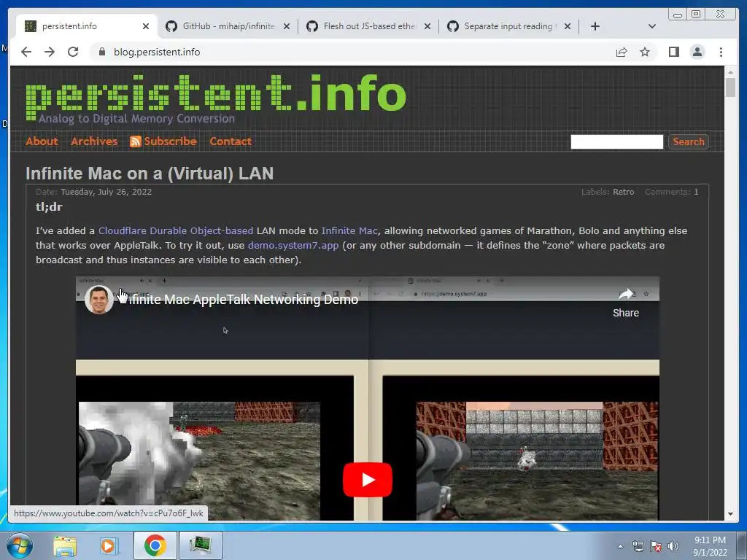
Task: Open Windows Explorer from taskbar
Action: pos(65,545)
